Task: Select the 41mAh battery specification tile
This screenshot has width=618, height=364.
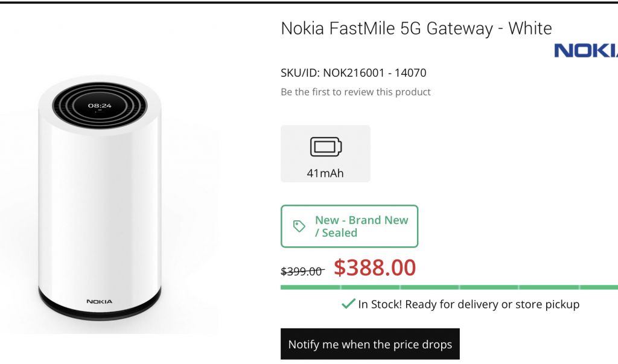Action: click(x=325, y=153)
